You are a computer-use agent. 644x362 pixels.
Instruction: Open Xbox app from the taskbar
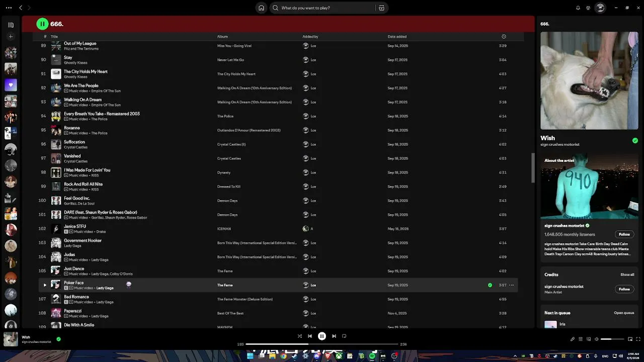point(339,356)
